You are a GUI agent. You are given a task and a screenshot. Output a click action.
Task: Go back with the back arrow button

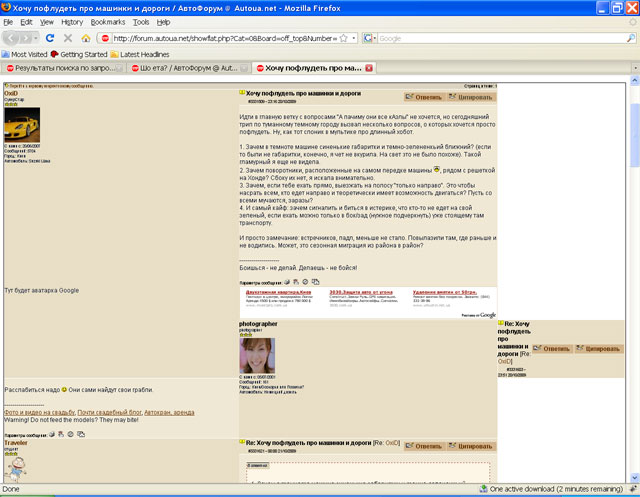[11, 38]
